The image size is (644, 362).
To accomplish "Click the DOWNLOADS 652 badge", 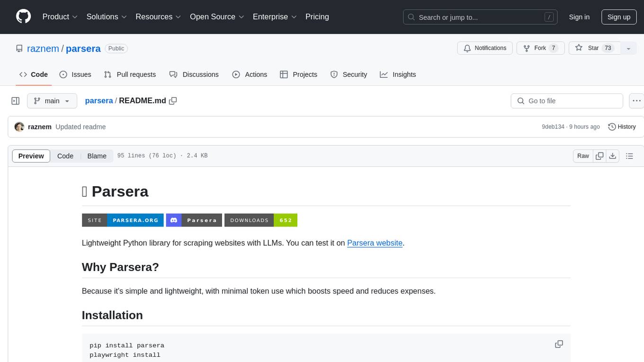I will coord(261,220).
